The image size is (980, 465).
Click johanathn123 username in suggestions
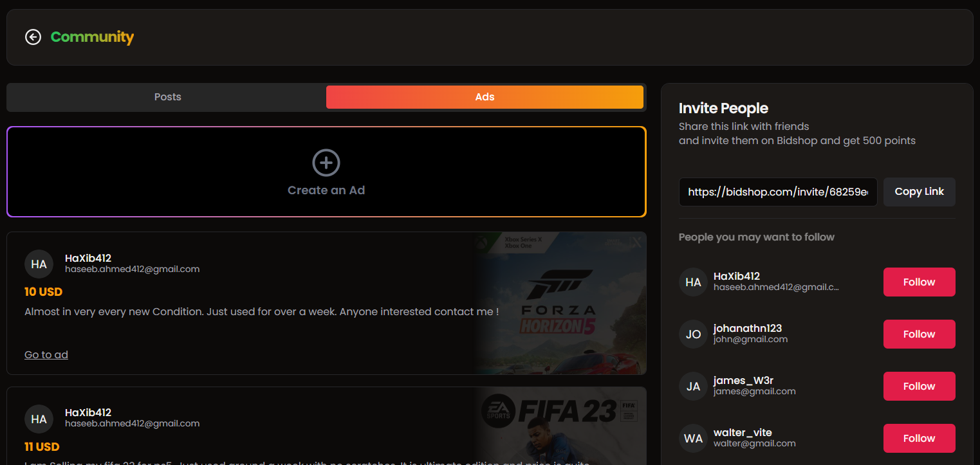[748, 329]
